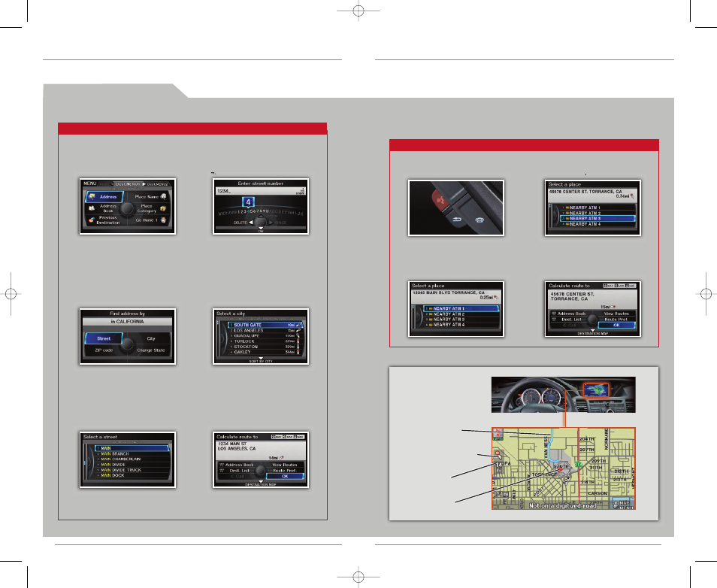717x588 pixels.
Task: Select NEARBY ATM 4 in the 12345 MAIN BLVD list
Action: coord(461,325)
